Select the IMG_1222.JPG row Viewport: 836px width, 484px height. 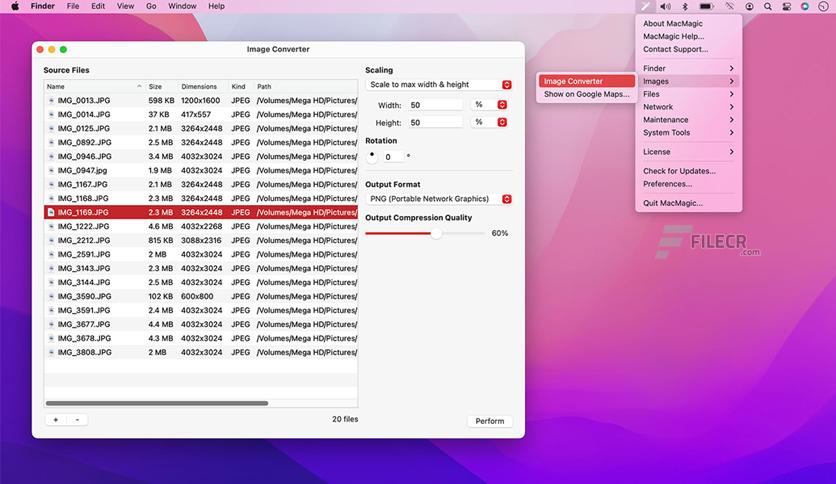click(x=201, y=226)
